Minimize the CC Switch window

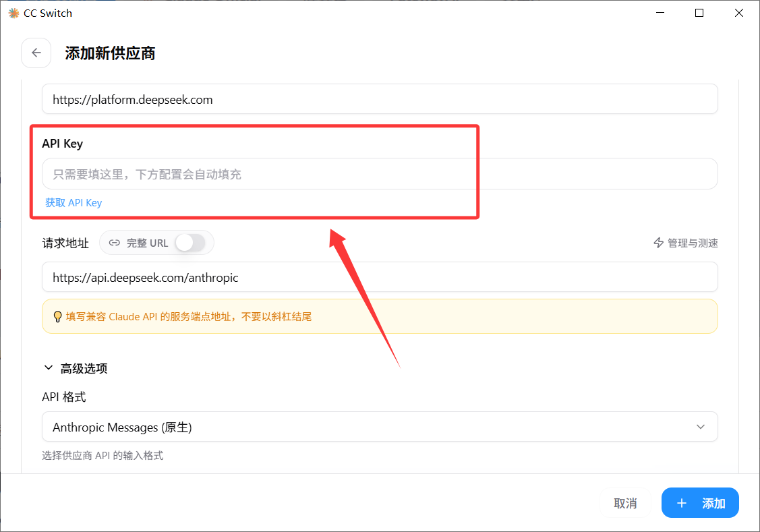tap(660, 13)
